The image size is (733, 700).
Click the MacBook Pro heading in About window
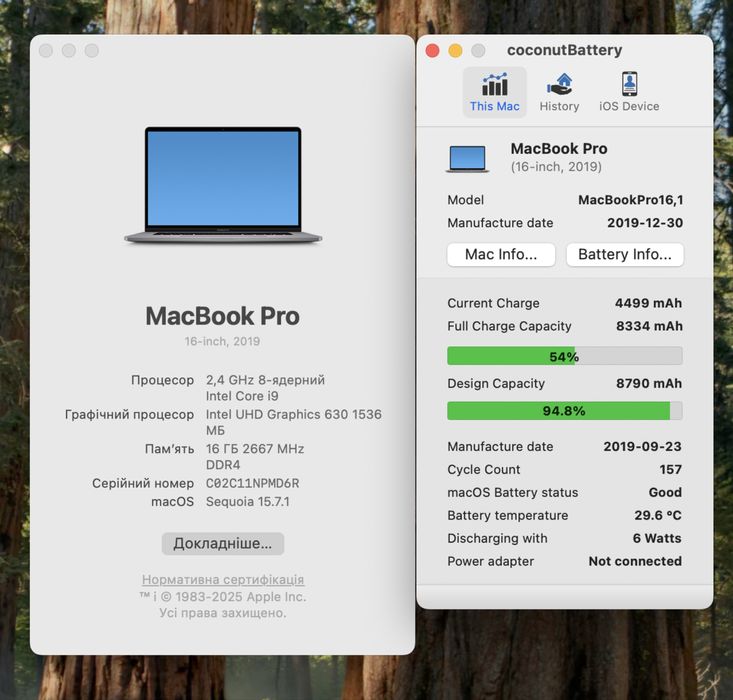[223, 316]
